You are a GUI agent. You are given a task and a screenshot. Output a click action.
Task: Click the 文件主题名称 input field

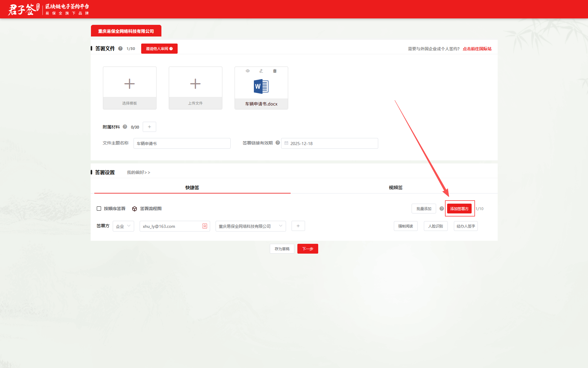pyautogui.click(x=182, y=143)
